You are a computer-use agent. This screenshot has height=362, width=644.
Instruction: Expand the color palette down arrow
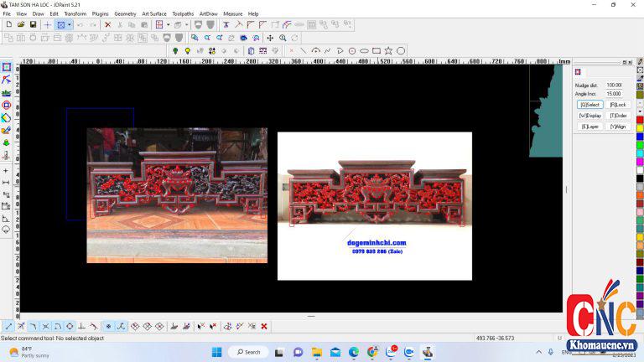[640, 111]
